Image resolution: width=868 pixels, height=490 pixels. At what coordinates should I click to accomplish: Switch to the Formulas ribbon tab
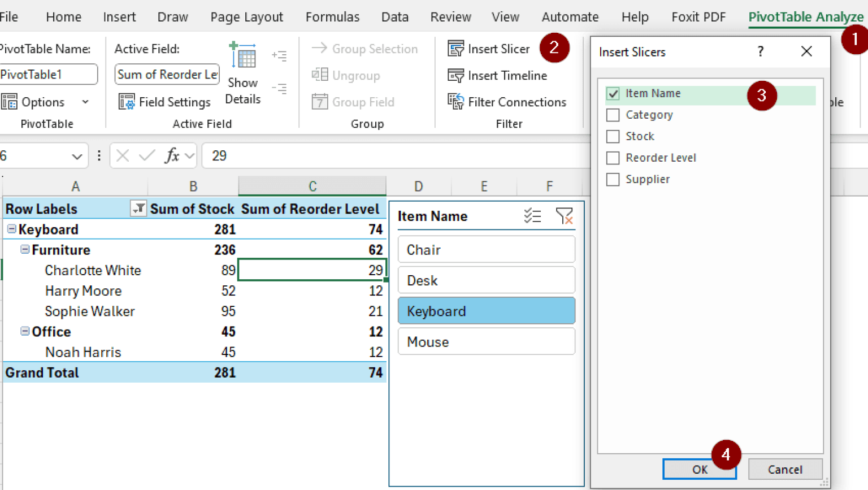(332, 16)
